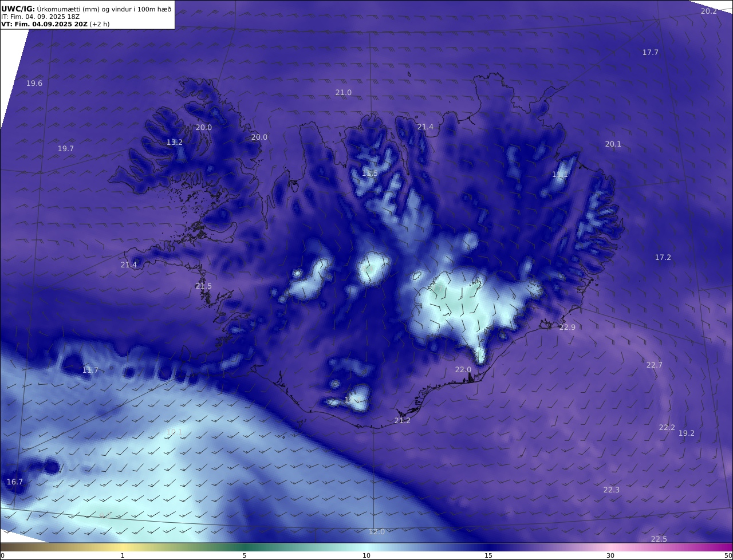Viewport: 733px width, 560px height.
Task: Click the colorbar tick label 30
Action: pos(610,555)
